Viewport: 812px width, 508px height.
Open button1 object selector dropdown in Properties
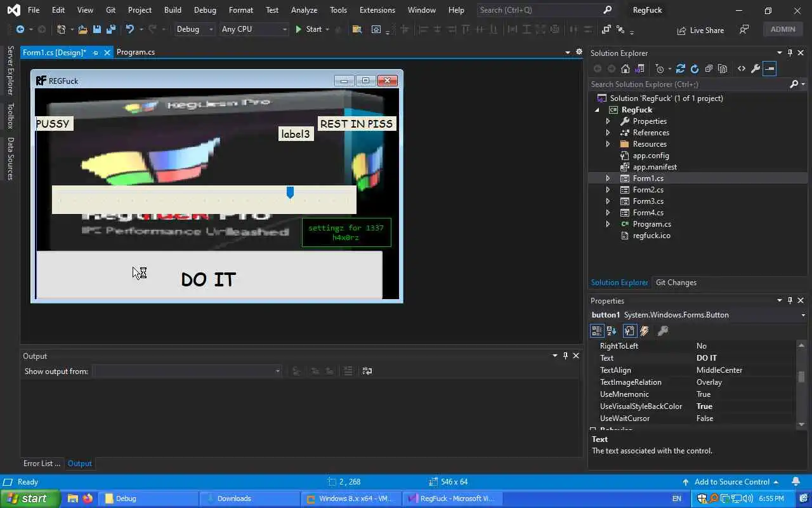[x=803, y=315]
